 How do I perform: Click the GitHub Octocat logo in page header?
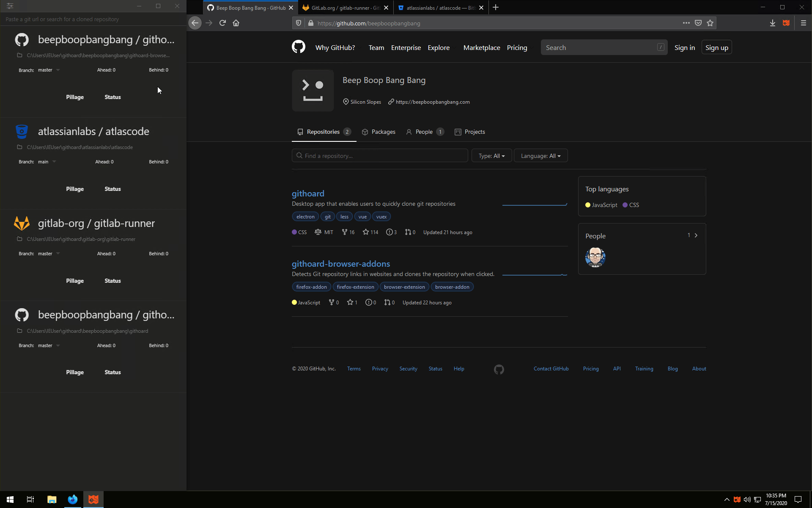pyautogui.click(x=299, y=47)
